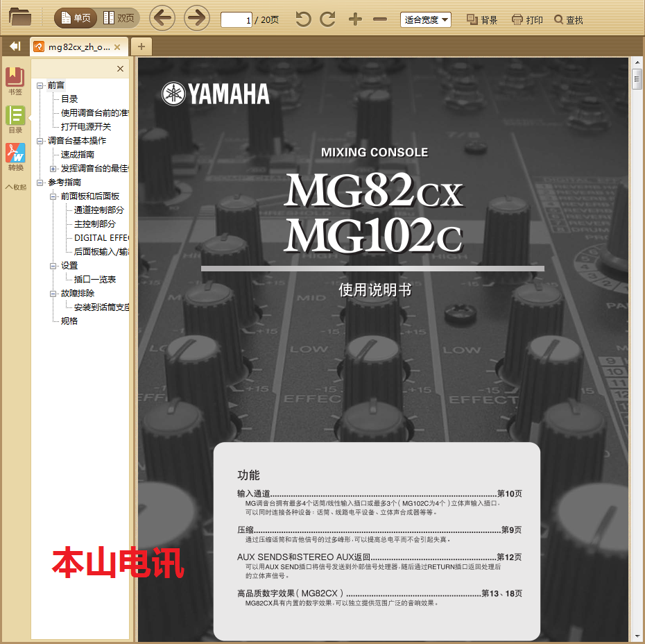Click the 背景 background button
Image resolution: width=645 pixels, height=644 pixels.
click(482, 19)
